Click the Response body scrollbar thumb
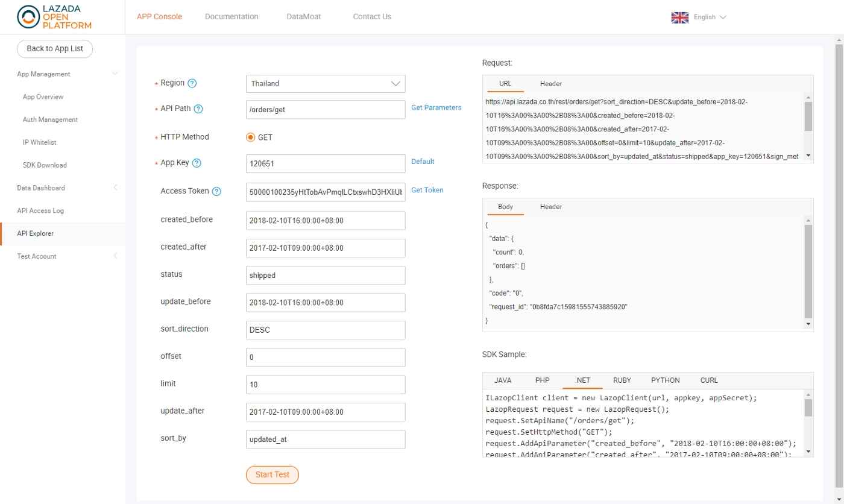The height and width of the screenshot is (504, 844). (x=808, y=271)
